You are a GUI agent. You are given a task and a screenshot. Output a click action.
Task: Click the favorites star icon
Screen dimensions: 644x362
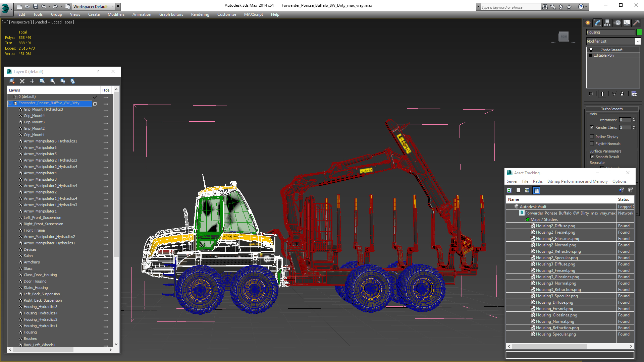click(569, 7)
